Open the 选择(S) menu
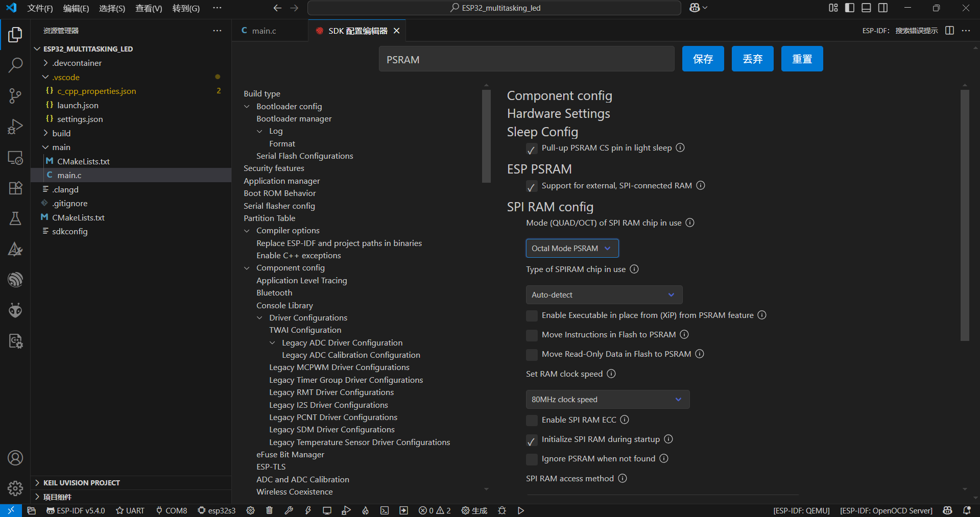 pos(112,8)
